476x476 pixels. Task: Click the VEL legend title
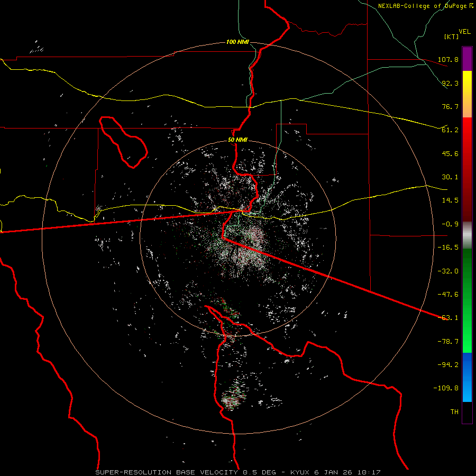pos(465,31)
